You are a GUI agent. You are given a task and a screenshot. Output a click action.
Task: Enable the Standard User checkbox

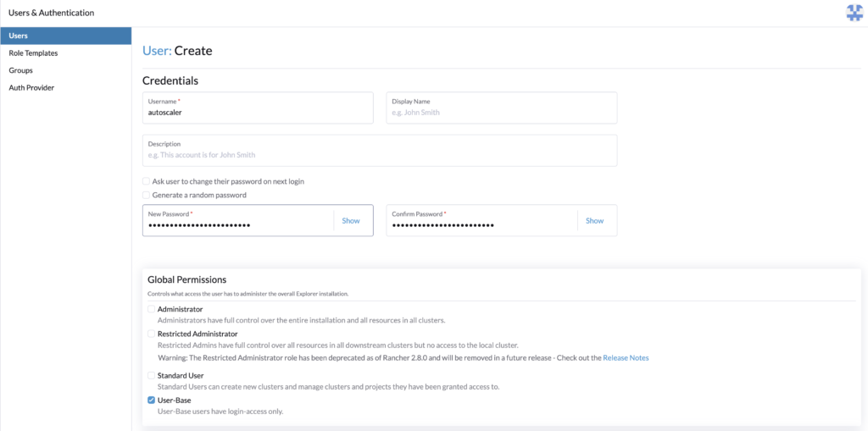(151, 375)
